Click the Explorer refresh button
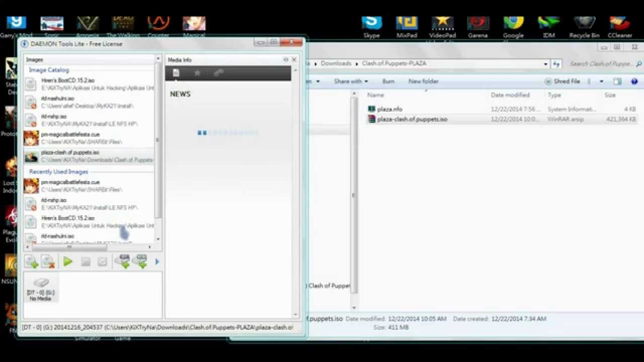The width and height of the screenshot is (644, 362). pyautogui.click(x=556, y=64)
